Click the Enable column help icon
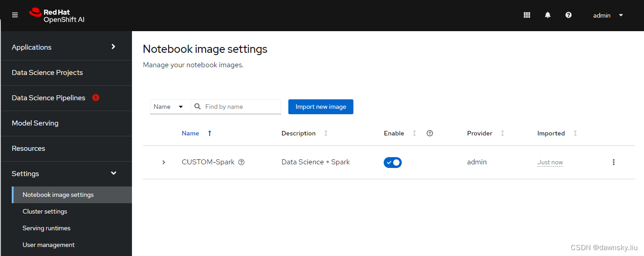The height and width of the screenshot is (256, 644). (430, 133)
